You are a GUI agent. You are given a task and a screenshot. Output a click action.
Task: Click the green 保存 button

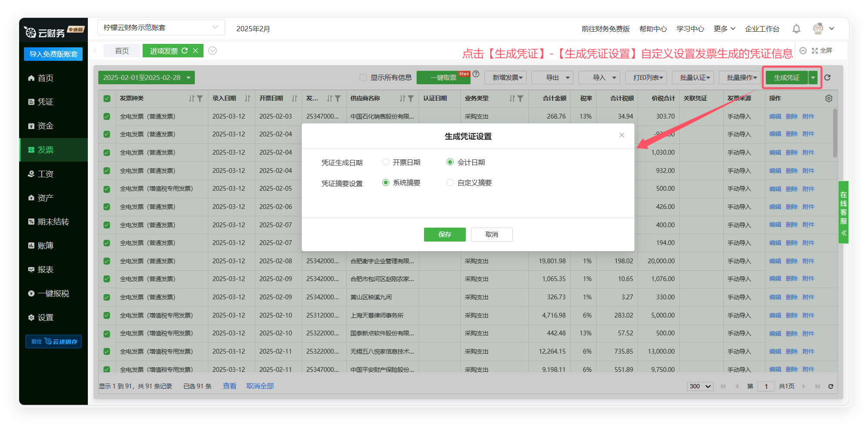pyautogui.click(x=444, y=234)
